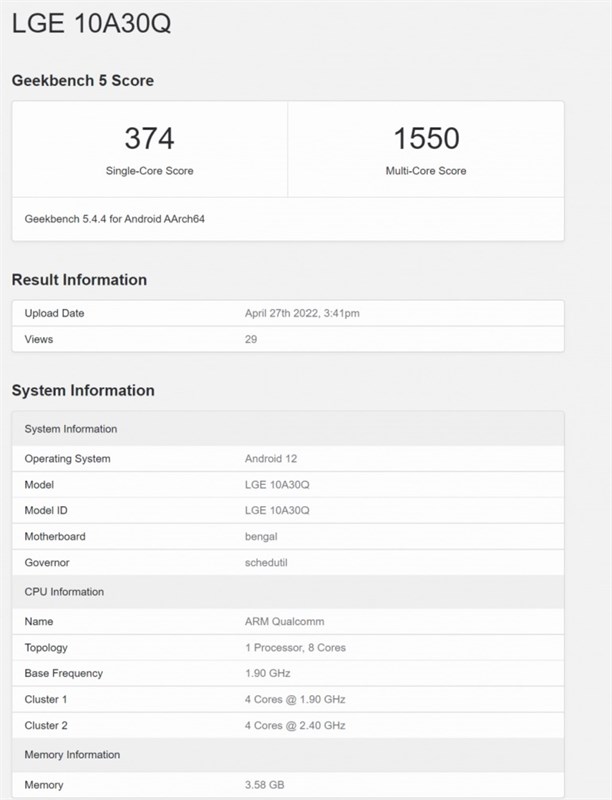The height and width of the screenshot is (800, 612).
Task: Click the Model ID value LGE 10A30Q
Action: (x=277, y=510)
